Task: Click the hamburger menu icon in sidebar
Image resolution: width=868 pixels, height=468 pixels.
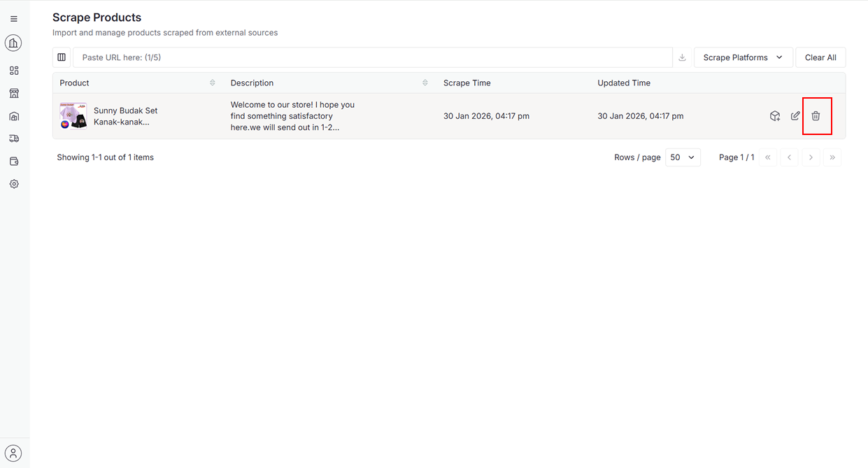Action: tap(14, 19)
